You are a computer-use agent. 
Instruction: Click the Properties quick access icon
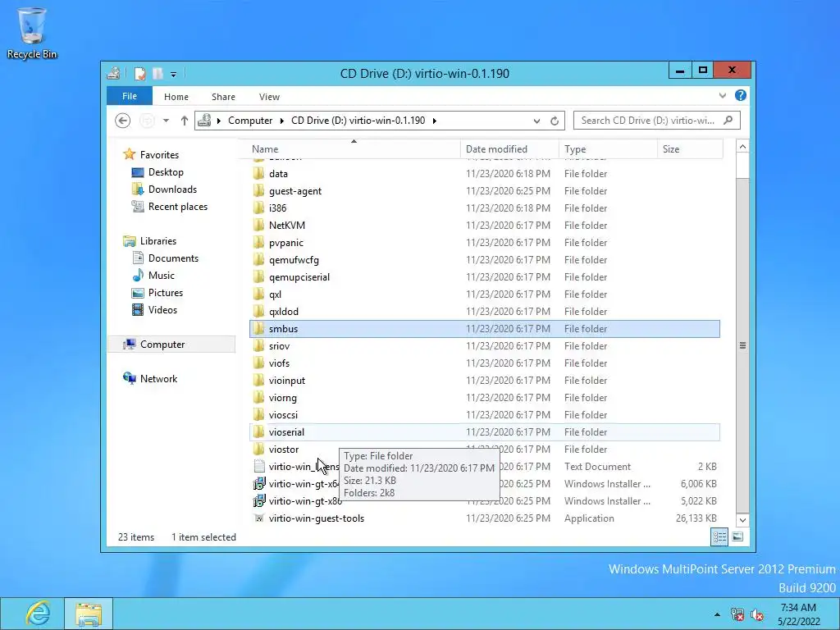tap(139, 73)
